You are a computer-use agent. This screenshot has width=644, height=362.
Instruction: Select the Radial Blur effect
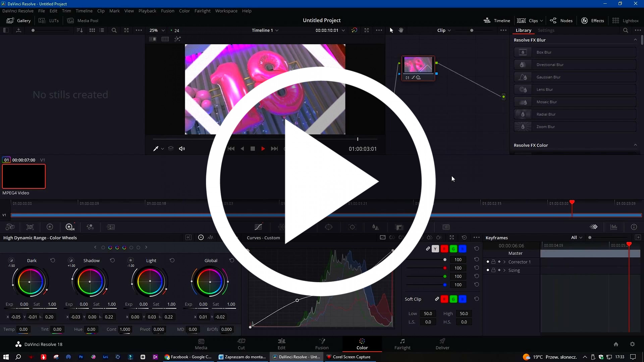[575, 114]
